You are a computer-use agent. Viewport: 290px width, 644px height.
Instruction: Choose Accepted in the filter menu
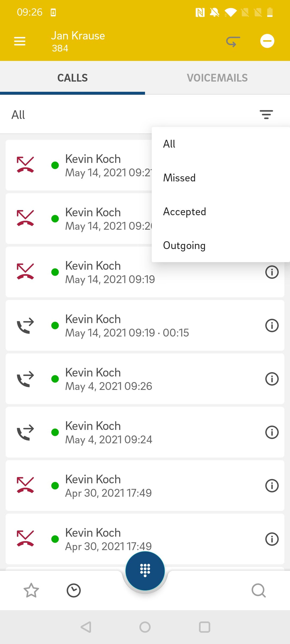click(184, 211)
